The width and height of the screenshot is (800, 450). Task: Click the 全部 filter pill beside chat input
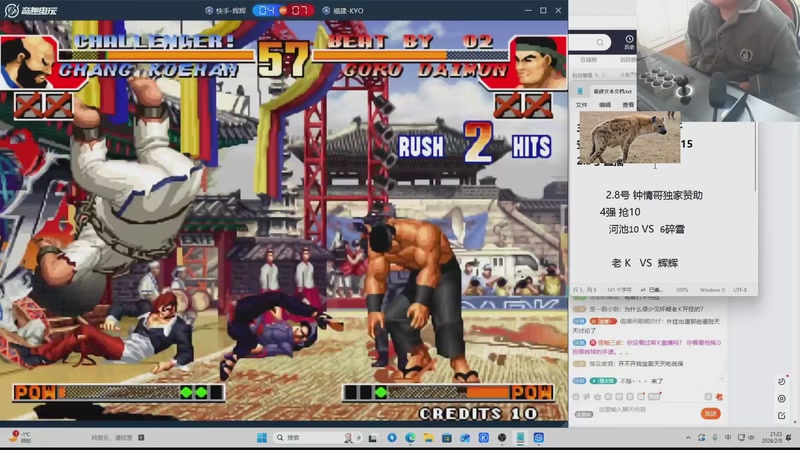[x=584, y=414]
